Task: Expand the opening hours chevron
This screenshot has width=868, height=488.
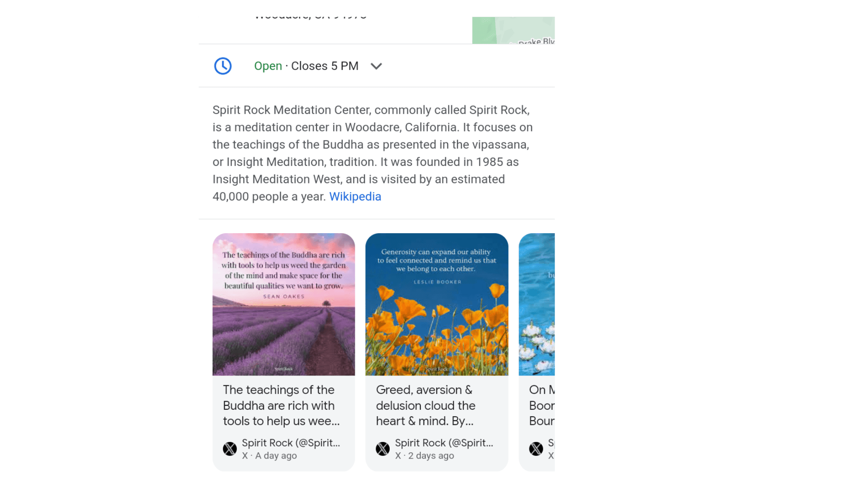Action: (x=376, y=66)
